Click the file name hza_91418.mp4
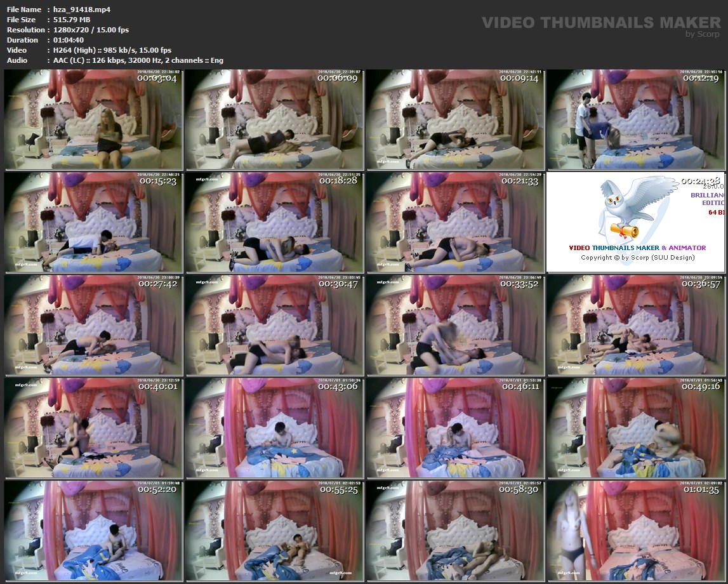Viewport: 728px width, 584px height. click(82, 10)
